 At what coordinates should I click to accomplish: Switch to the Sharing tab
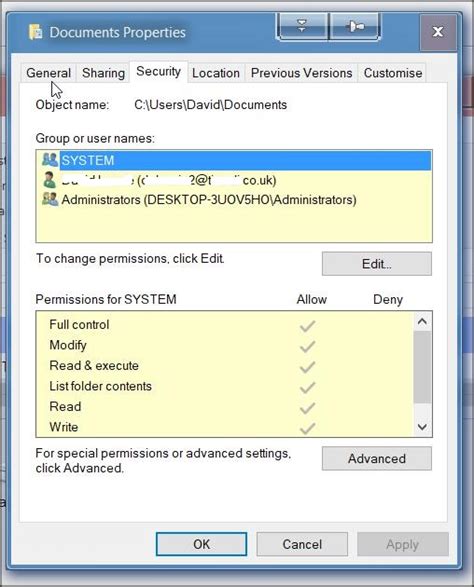click(x=103, y=73)
